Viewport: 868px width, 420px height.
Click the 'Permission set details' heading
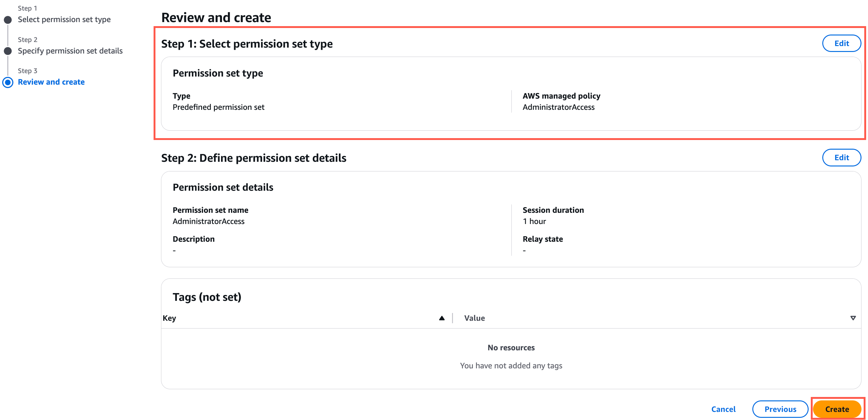[223, 187]
